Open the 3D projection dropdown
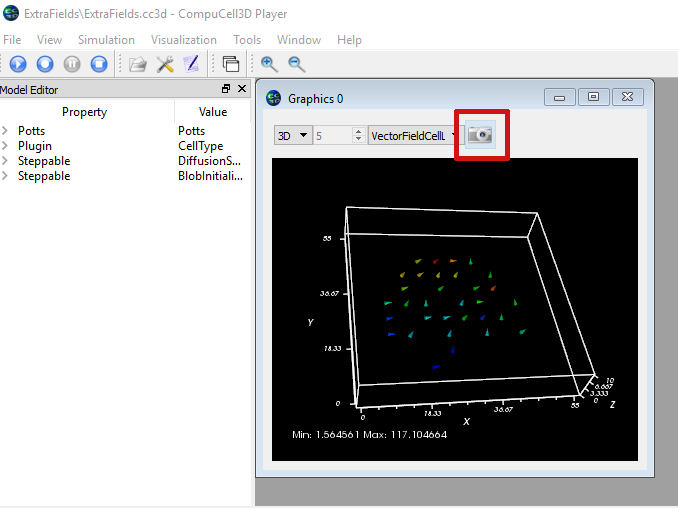The image size is (678, 508). pos(293,134)
